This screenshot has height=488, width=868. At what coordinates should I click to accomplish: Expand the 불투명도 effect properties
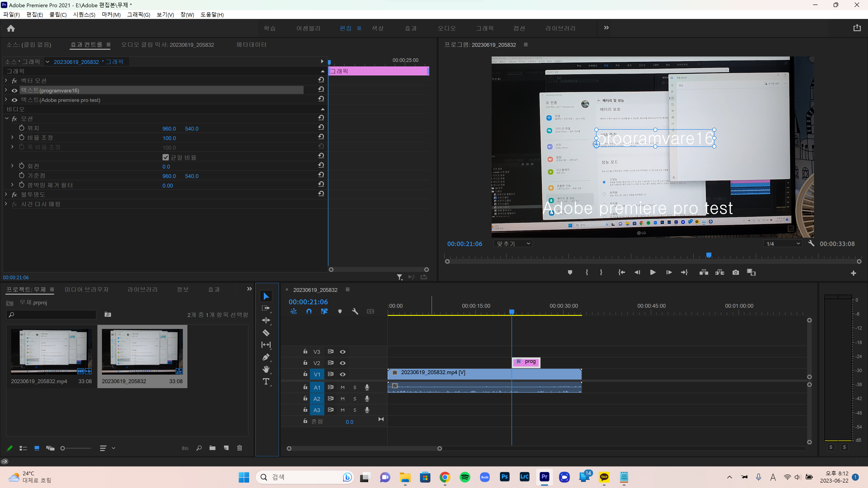pyautogui.click(x=6, y=194)
